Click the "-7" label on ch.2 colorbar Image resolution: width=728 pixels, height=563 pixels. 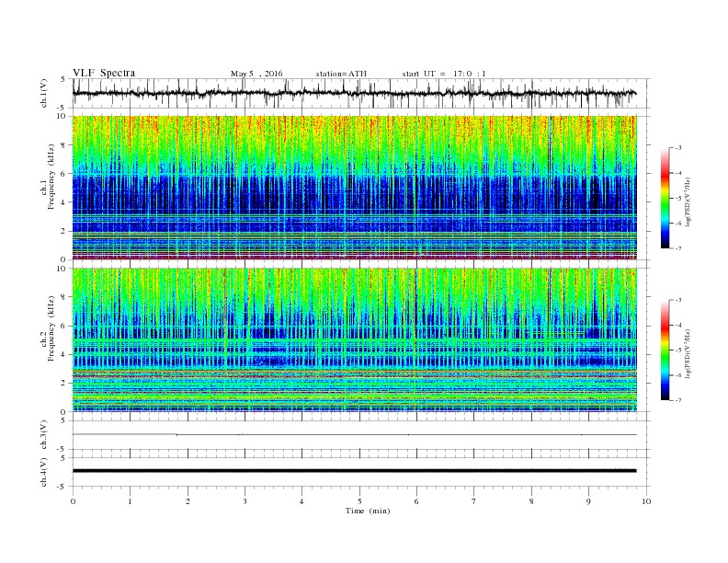point(677,400)
